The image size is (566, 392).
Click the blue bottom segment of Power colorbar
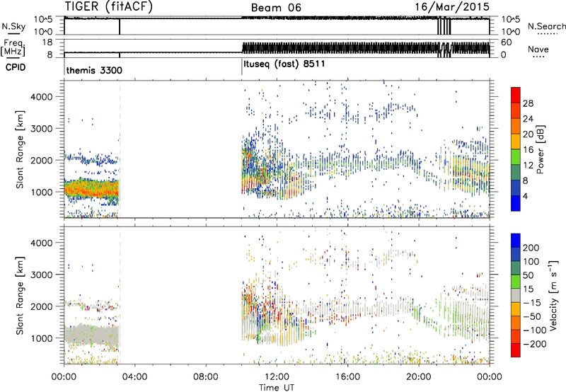tap(516, 203)
